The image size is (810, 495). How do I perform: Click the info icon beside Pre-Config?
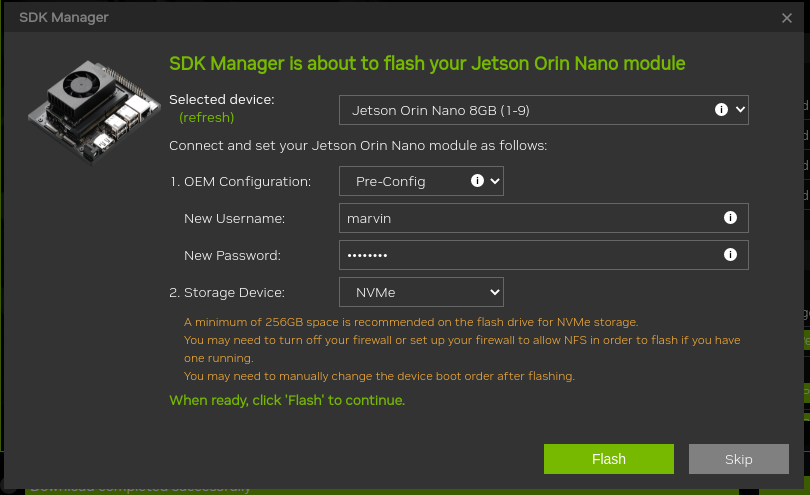point(477,181)
